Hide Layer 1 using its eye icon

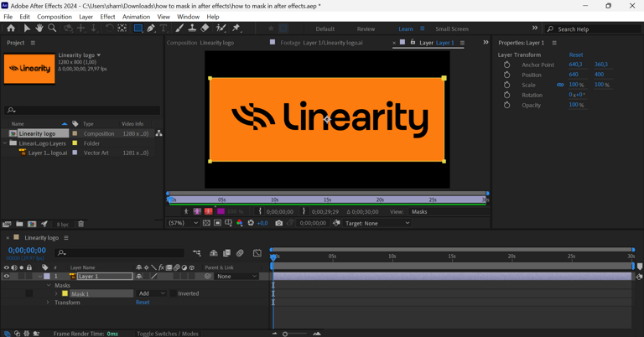pos(6,277)
